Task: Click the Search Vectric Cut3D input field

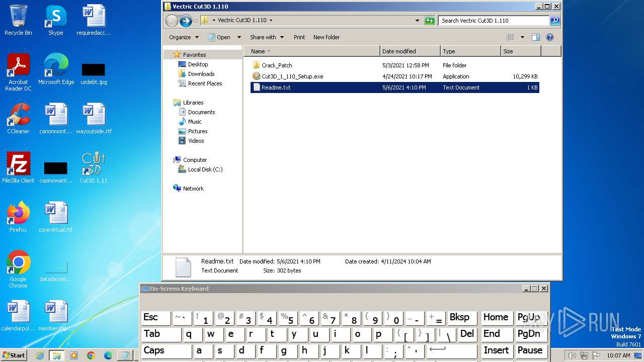Action: click(x=494, y=21)
